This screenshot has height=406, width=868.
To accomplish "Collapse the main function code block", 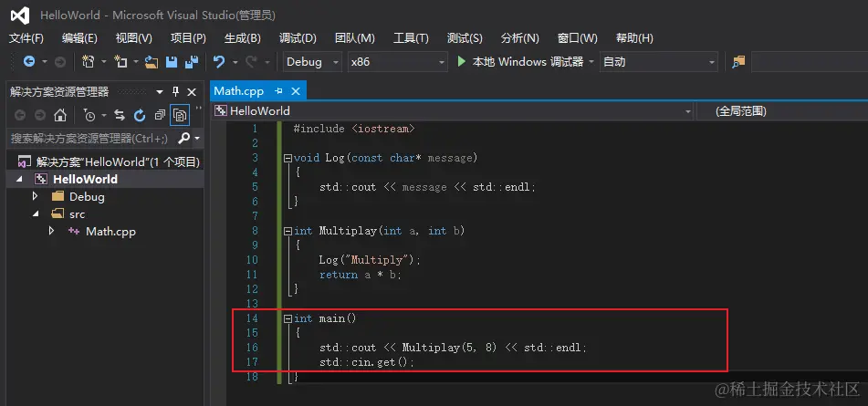I will pos(288,318).
